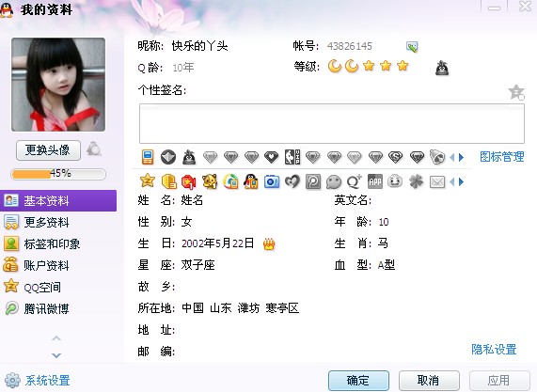Screen dimensions: 537x392
Task: Click the 应用 button
Action: pyautogui.click(x=499, y=381)
